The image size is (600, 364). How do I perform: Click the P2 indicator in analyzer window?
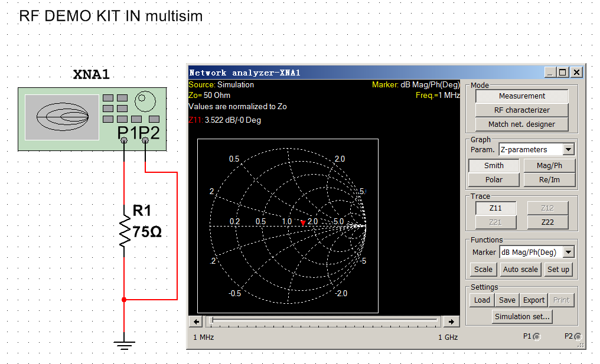click(x=578, y=337)
